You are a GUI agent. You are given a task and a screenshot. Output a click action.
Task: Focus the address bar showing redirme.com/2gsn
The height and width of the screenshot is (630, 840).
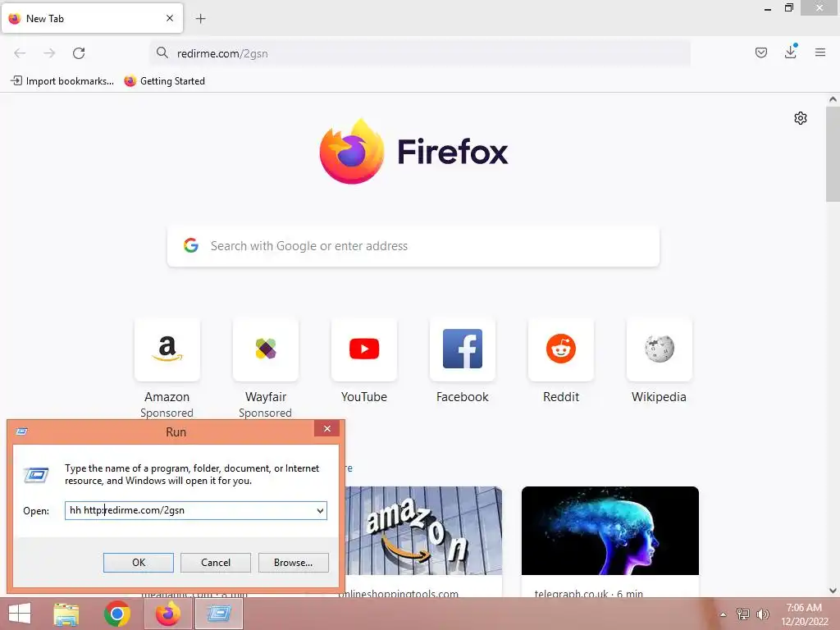tap(421, 53)
